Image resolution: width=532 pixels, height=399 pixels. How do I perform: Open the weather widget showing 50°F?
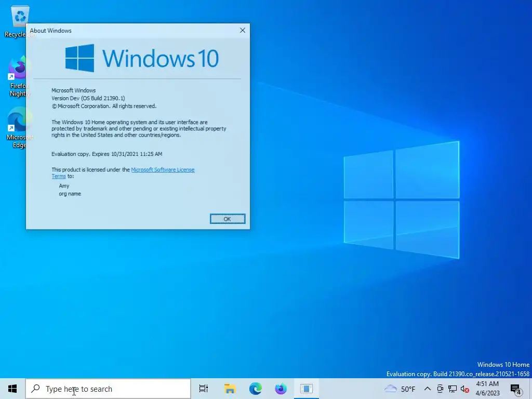tap(400, 389)
